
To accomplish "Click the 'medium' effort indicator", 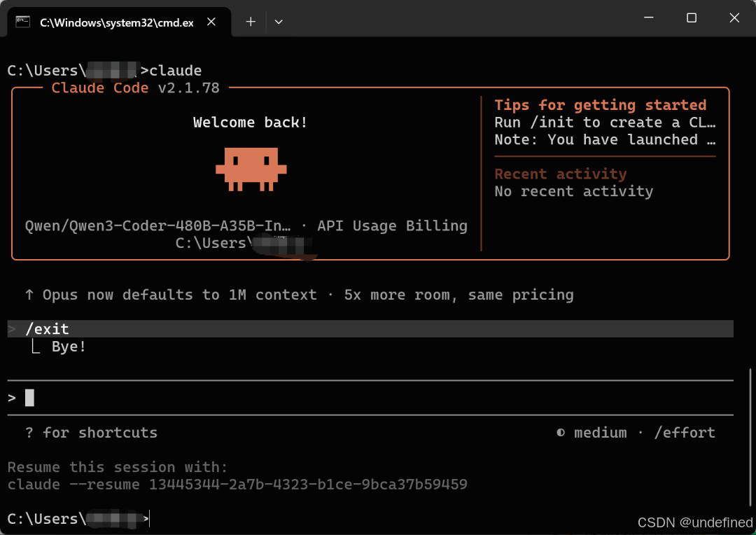I will pyautogui.click(x=601, y=433).
